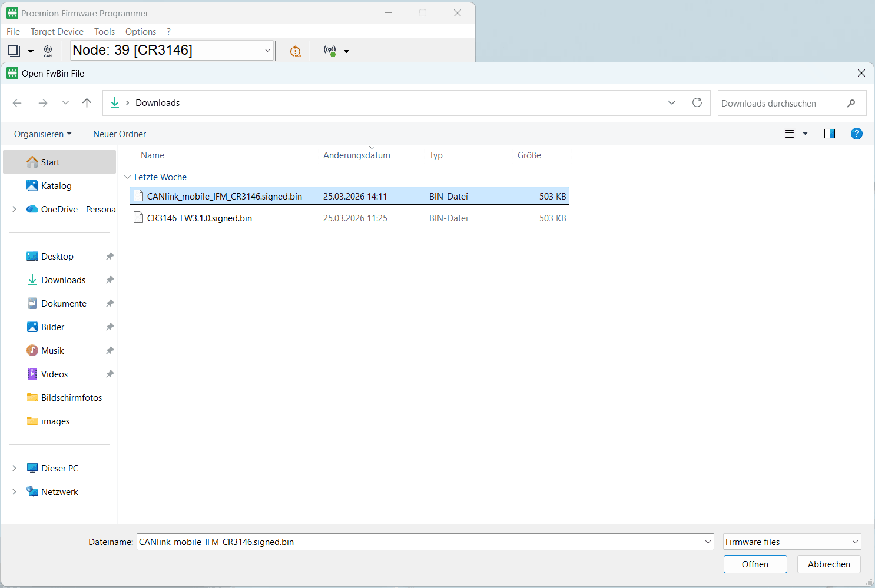
Task: Open the Node 39 [CR3146] dropdown
Action: pos(267,51)
